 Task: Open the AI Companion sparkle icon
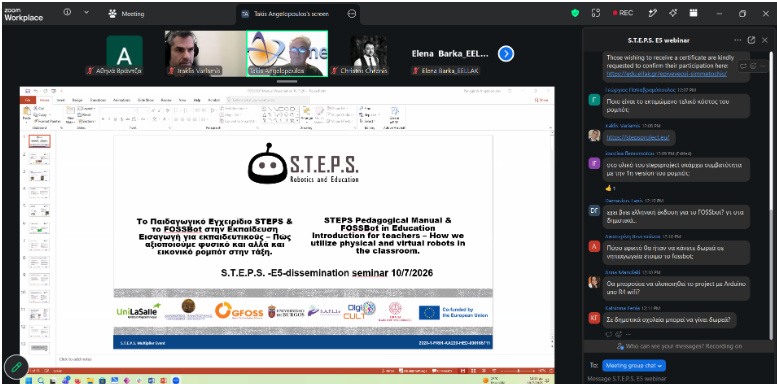click(x=672, y=13)
